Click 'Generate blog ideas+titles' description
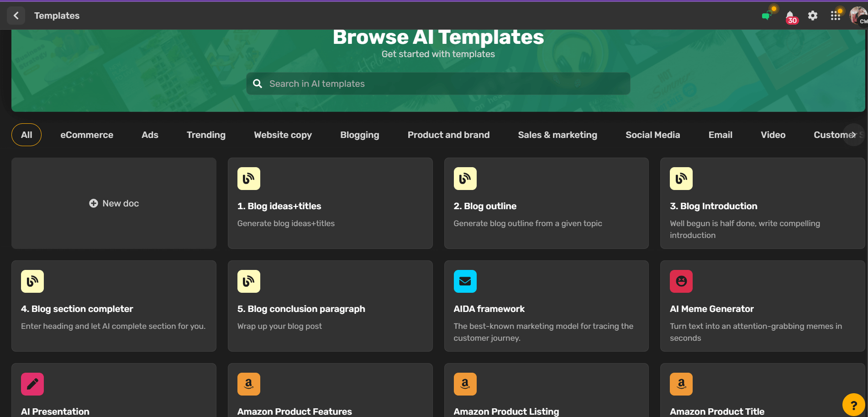This screenshot has height=417, width=868. [286, 223]
